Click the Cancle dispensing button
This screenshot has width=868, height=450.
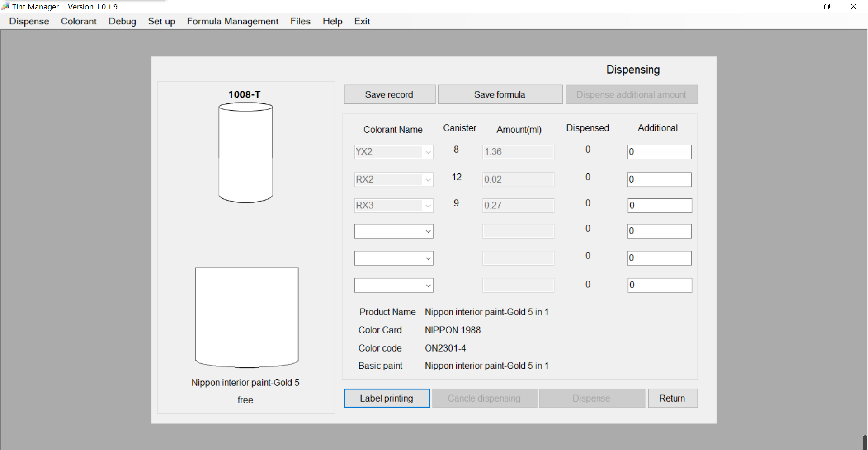click(x=485, y=398)
